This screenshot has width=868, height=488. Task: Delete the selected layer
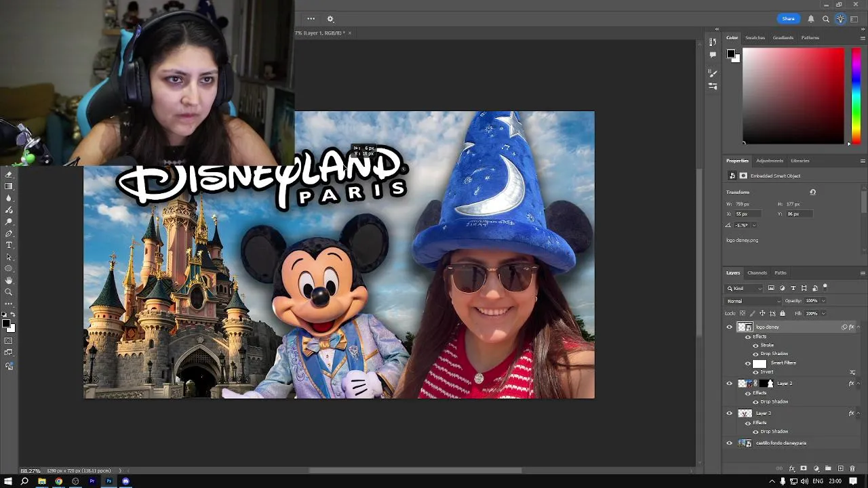[x=852, y=468]
